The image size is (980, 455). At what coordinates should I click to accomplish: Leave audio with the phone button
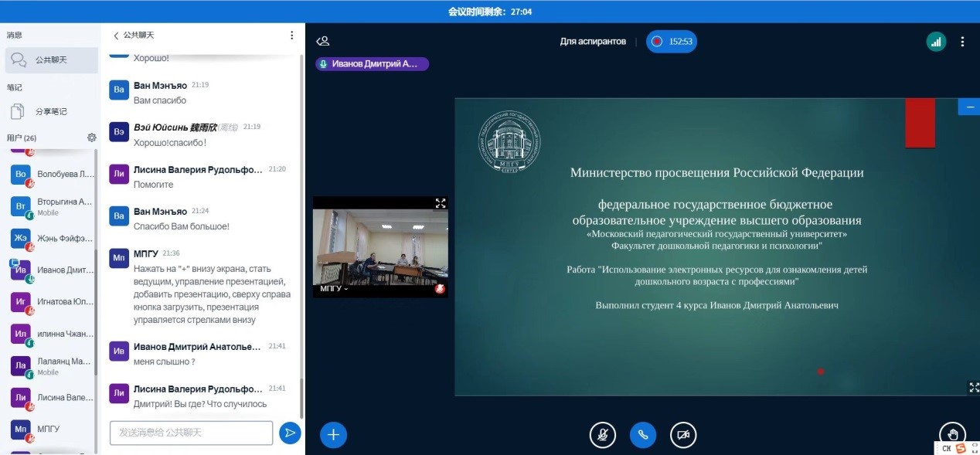tap(643, 435)
